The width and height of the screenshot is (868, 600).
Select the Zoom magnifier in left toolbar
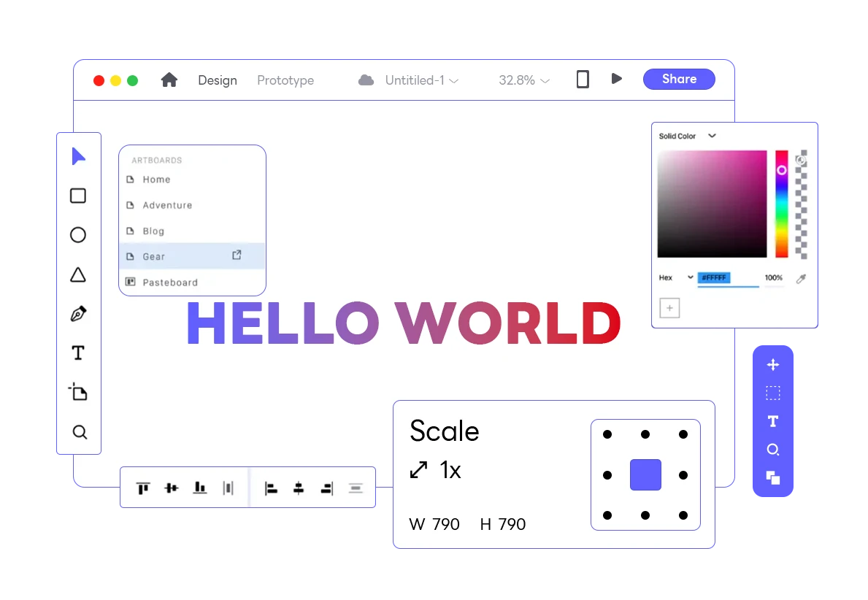pos(80,431)
